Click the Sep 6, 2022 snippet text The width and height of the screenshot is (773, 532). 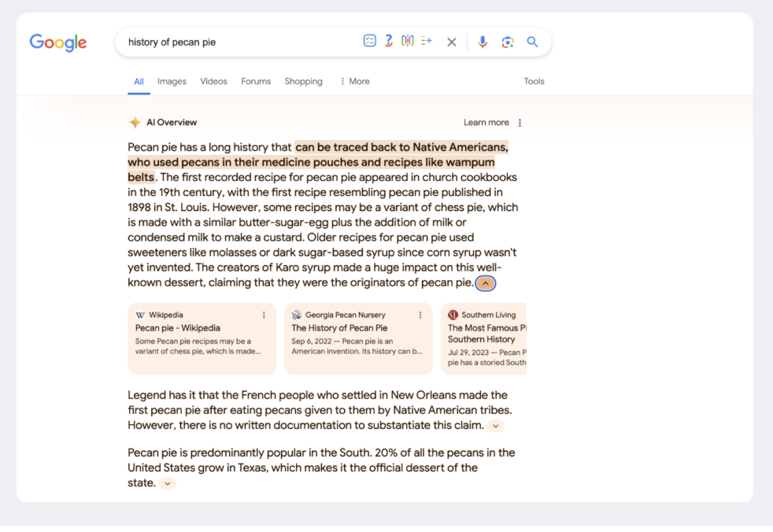[x=357, y=346]
